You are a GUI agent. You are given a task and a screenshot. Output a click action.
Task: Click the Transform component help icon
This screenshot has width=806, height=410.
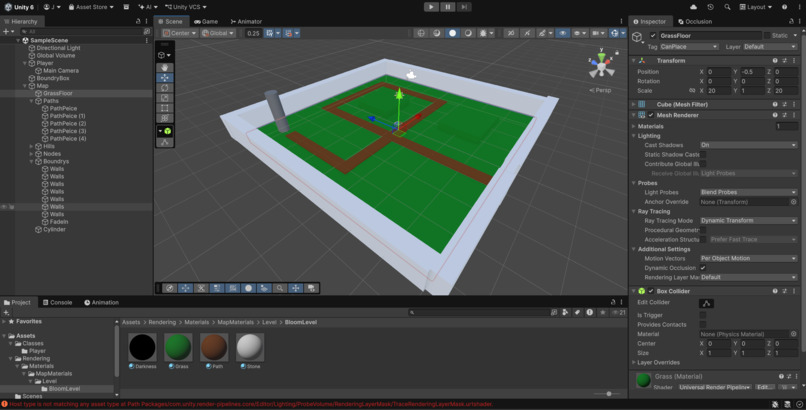pos(775,61)
